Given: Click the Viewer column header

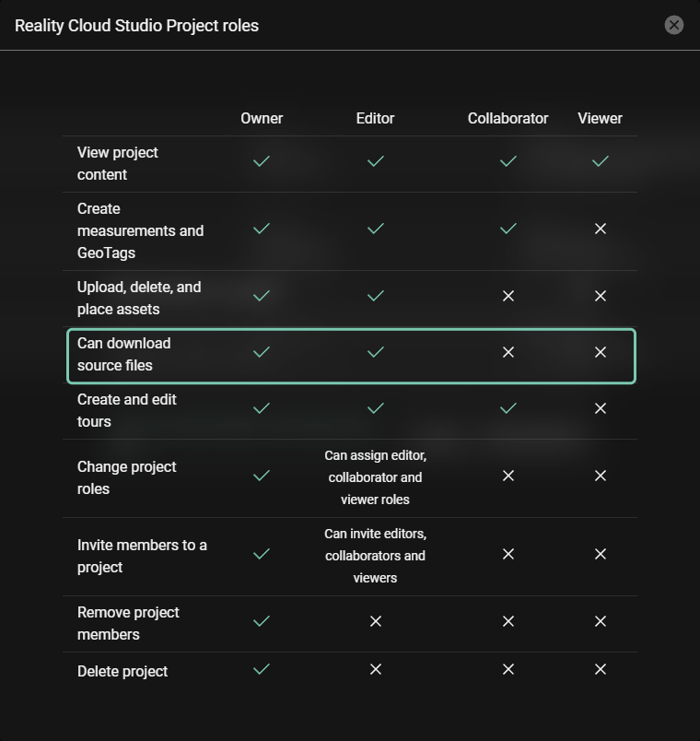Looking at the screenshot, I should pos(601,118).
